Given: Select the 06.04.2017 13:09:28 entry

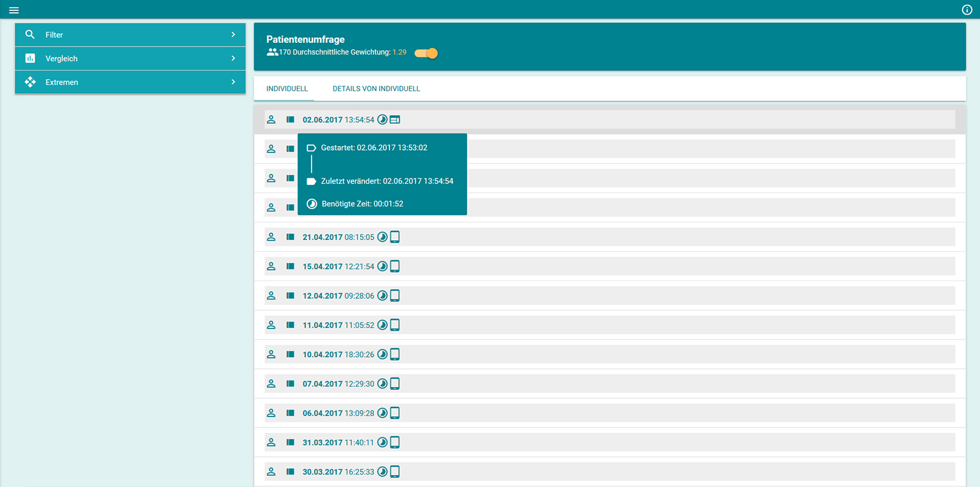Looking at the screenshot, I should (x=609, y=413).
